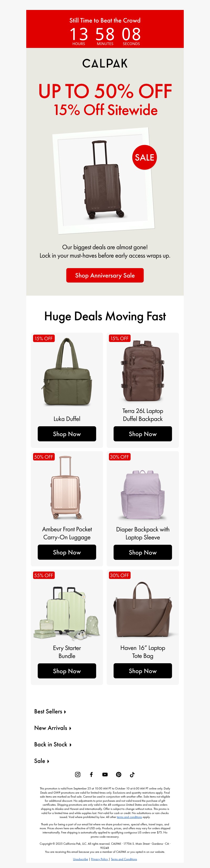Open the TikTok social icon
Viewport: 210px width, 868px height.
tap(132, 774)
